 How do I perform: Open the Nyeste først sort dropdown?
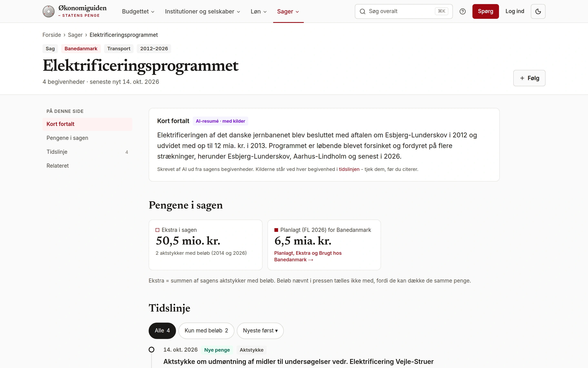[260, 331]
